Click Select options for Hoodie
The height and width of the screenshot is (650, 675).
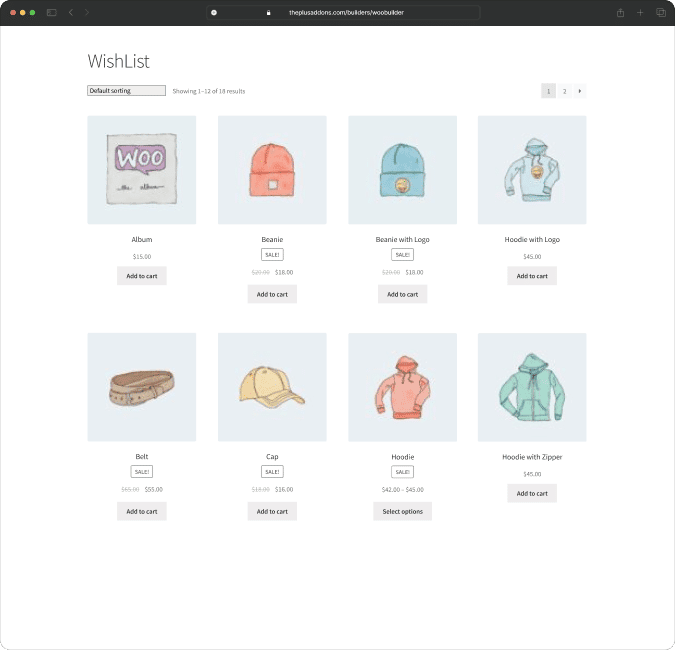[x=402, y=511]
